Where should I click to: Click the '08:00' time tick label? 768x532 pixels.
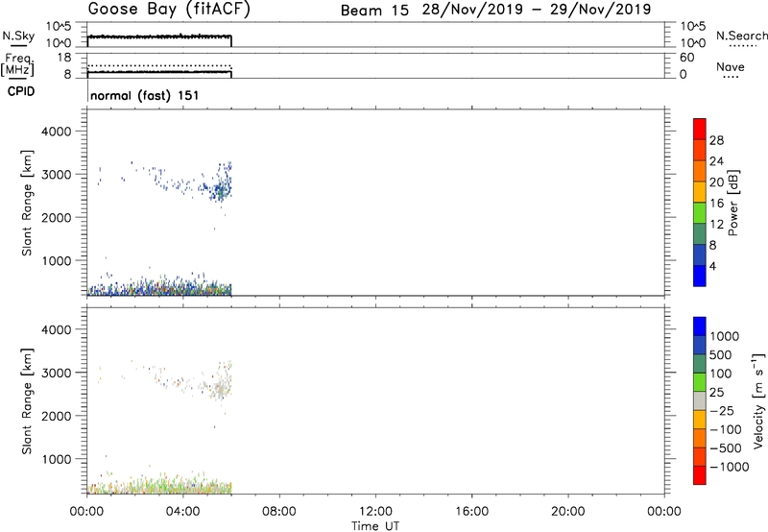click(279, 512)
